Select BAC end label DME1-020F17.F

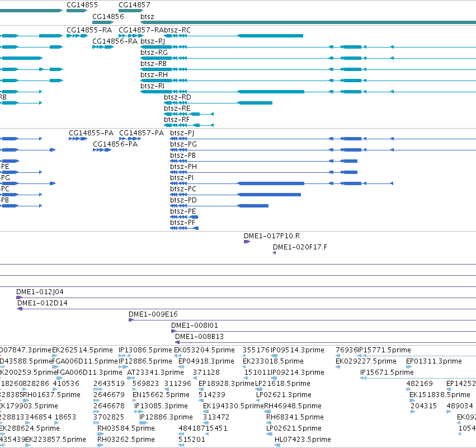click(x=300, y=247)
